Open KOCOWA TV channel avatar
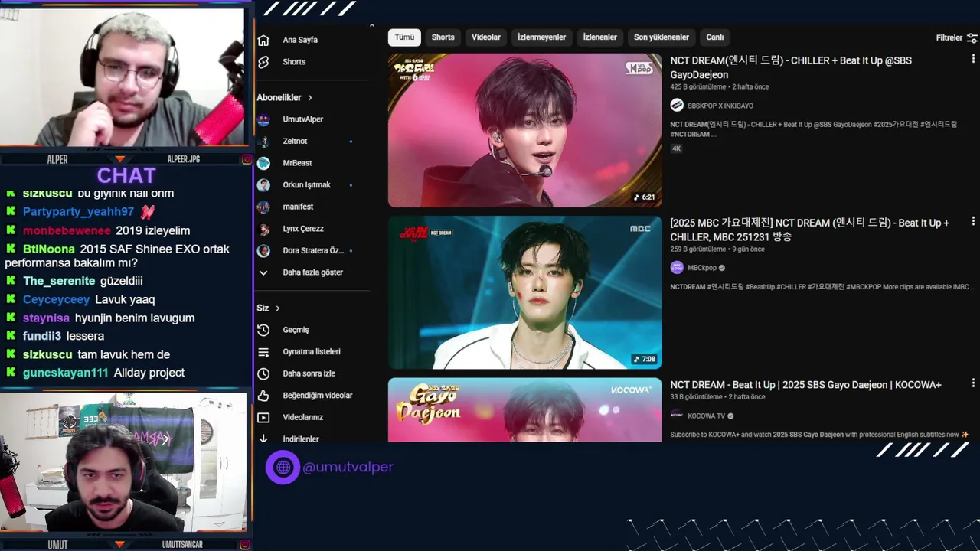Viewport: 980px width, 551px height. point(677,416)
